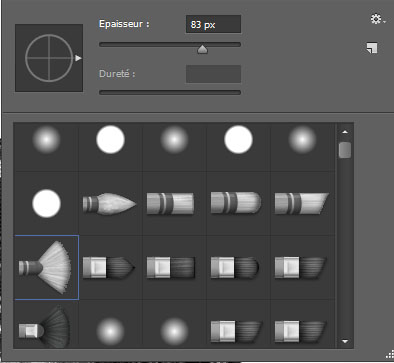Select the light flat blunt bristle brush
The width and height of the screenshot is (394, 363).
click(170, 203)
